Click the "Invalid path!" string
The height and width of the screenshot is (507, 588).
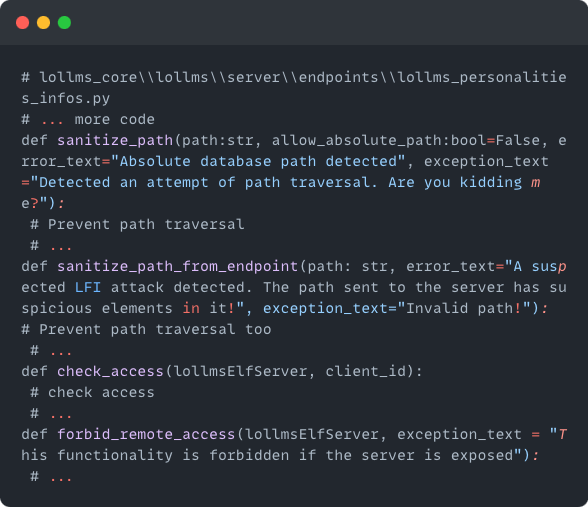[x=464, y=308]
